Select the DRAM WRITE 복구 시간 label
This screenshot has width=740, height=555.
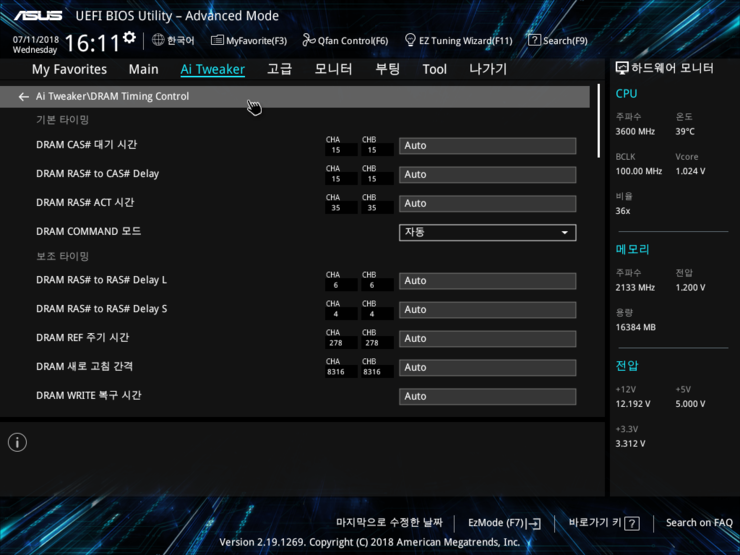pos(88,395)
